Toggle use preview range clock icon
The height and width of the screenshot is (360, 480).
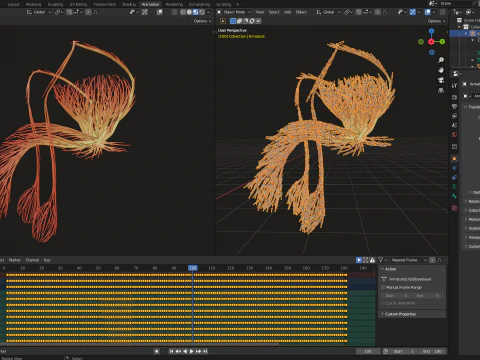386,351
